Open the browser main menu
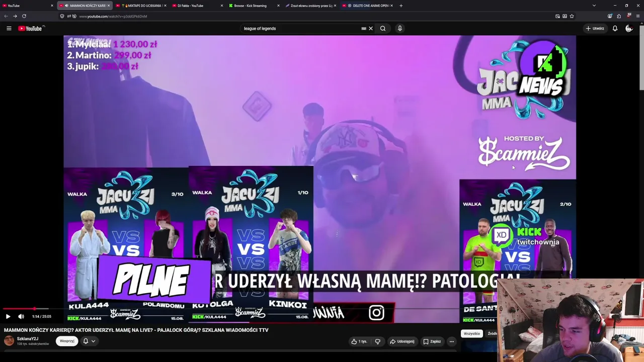The height and width of the screenshot is (362, 644). (638, 16)
